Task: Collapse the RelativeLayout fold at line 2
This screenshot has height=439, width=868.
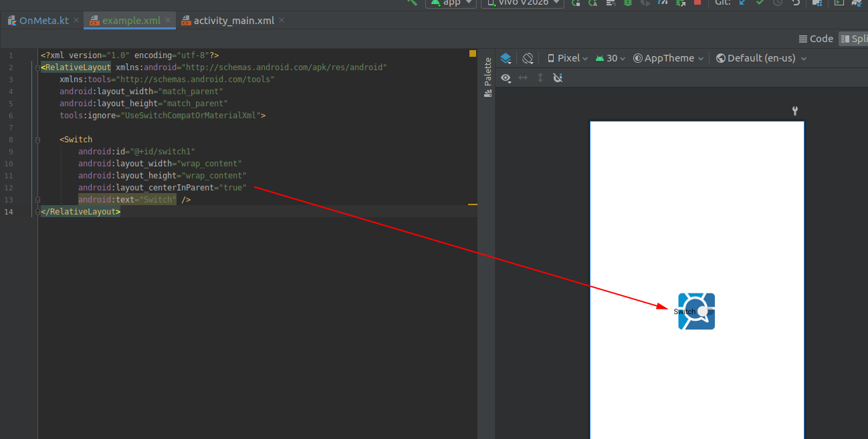Action: [x=37, y=67]
